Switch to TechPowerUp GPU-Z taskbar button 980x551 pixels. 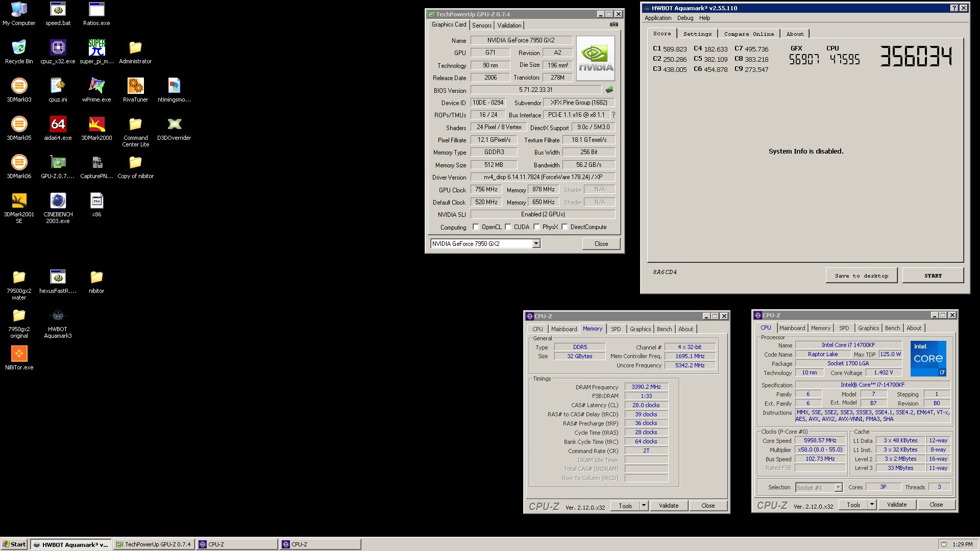154,544
